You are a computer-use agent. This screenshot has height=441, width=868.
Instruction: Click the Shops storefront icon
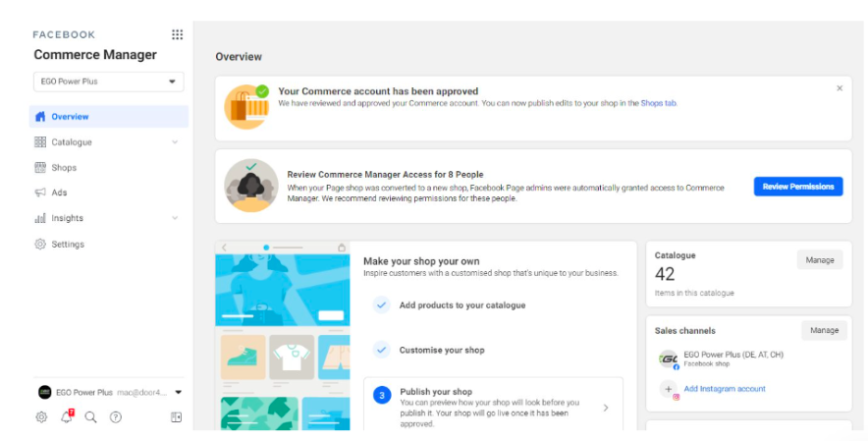pos(40,167)
